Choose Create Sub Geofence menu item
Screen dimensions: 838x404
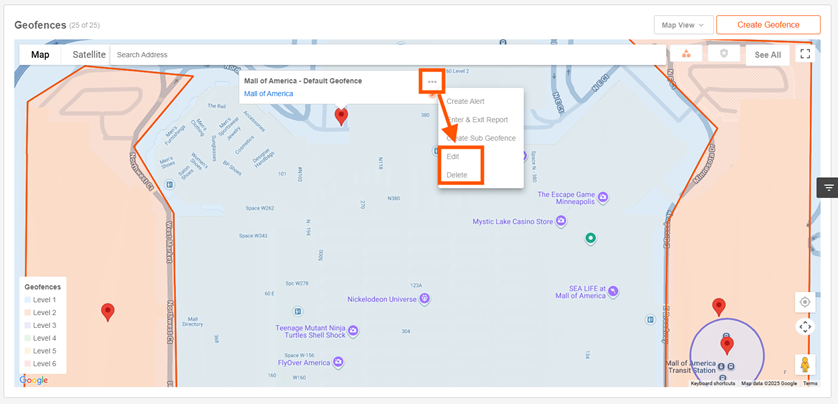[x=480, y=138]
